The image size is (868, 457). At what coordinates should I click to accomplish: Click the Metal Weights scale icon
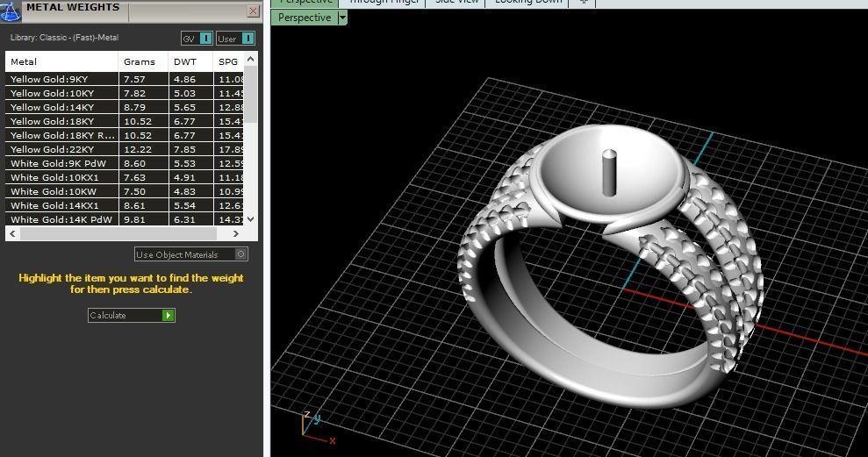(x=11, y=11)
